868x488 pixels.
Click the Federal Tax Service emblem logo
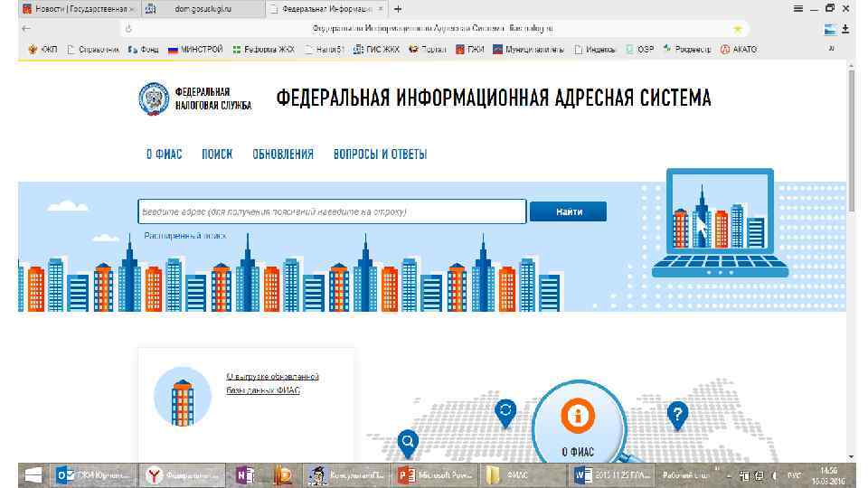click(x=154, y=99)
